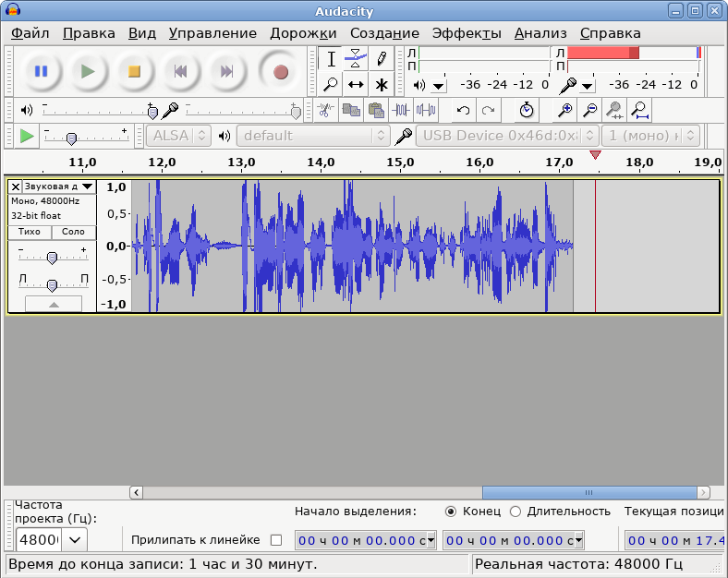Click the green Play-at-speed button
This screenshot has width=728, height=578.
coord(27,137)
